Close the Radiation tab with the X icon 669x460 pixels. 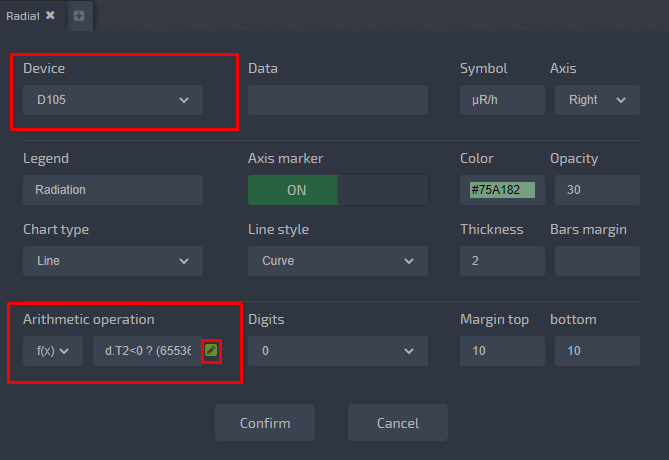click(50, 15)
